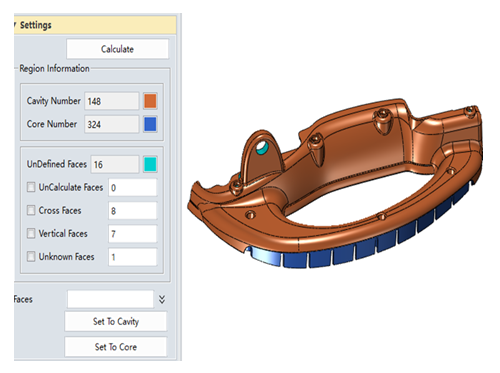This screenshot has height=373, width=500.
Task: Click the Core Number value field
Action: [112, 124]
